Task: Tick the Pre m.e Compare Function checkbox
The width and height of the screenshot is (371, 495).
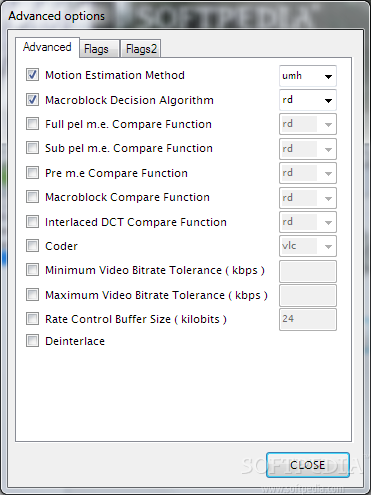Action: pos(32,173)
